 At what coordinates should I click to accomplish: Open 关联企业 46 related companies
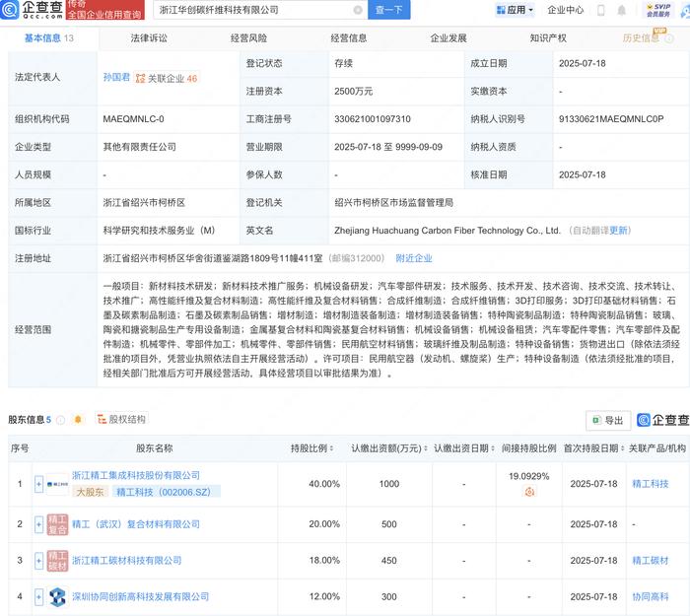tap(167, 78)
